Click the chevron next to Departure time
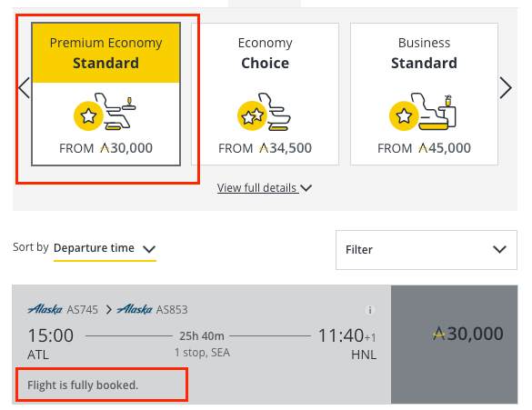The height and width of the screenshot is (410, 532). 149,249
